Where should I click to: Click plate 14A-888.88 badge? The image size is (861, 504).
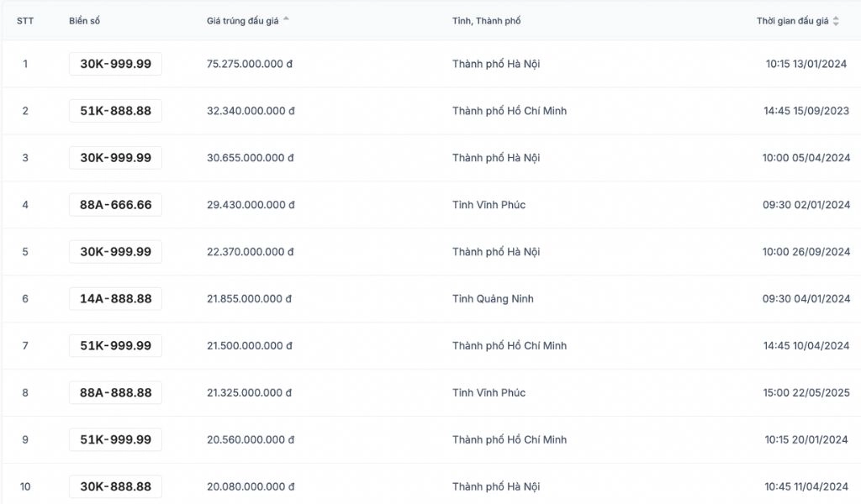[115, 299]
